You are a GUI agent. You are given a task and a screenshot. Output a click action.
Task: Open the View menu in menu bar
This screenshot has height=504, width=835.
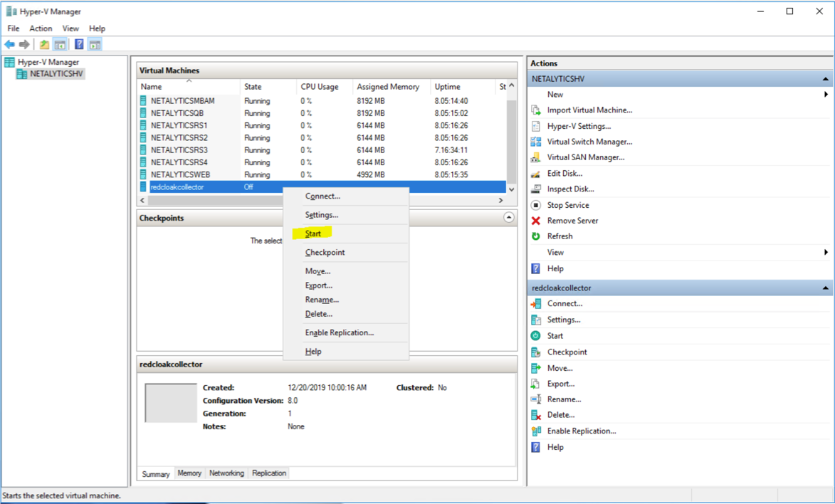(70, 28)
